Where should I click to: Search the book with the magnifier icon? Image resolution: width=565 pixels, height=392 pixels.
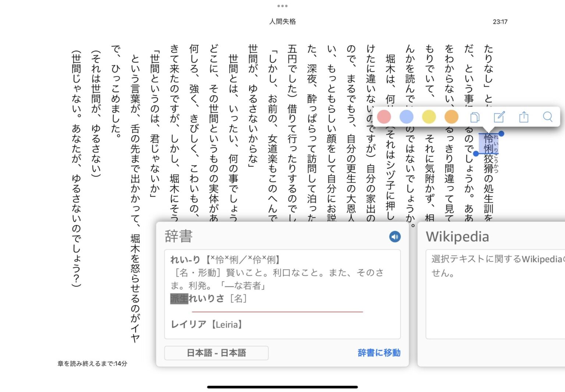click(x=547, y=117)
